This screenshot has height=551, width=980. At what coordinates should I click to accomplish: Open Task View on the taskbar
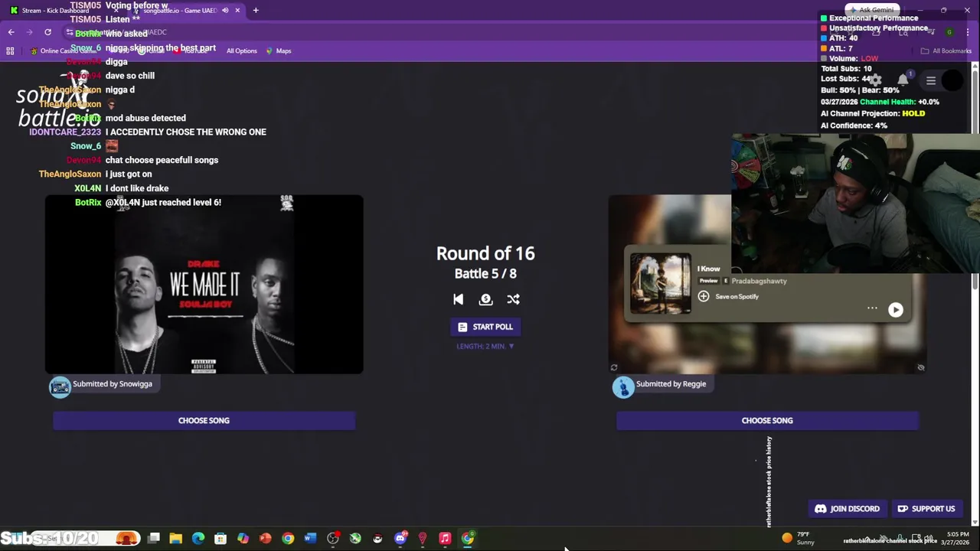(x=154, y=539)
